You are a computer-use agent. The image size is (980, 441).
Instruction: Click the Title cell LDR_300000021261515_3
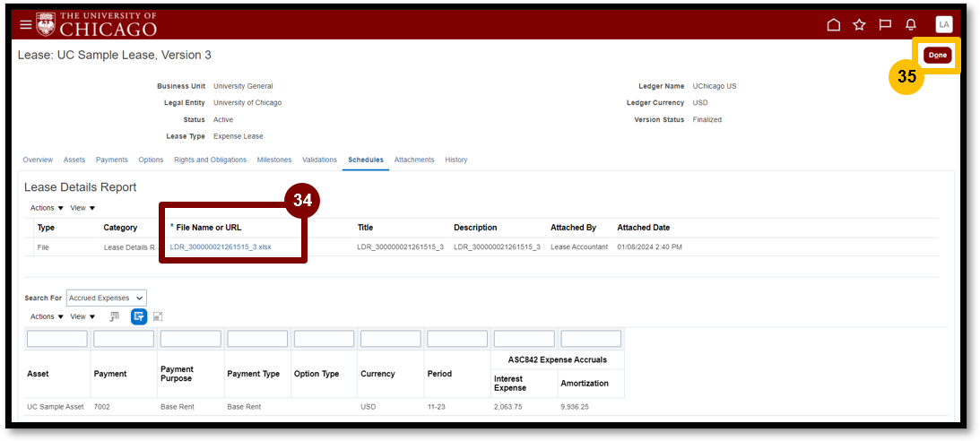(401, 247)
